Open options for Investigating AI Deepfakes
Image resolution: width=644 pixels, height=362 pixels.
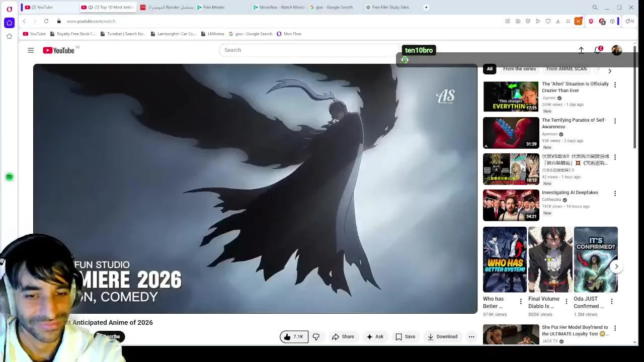pyautogui.click(x=615, y=194)
